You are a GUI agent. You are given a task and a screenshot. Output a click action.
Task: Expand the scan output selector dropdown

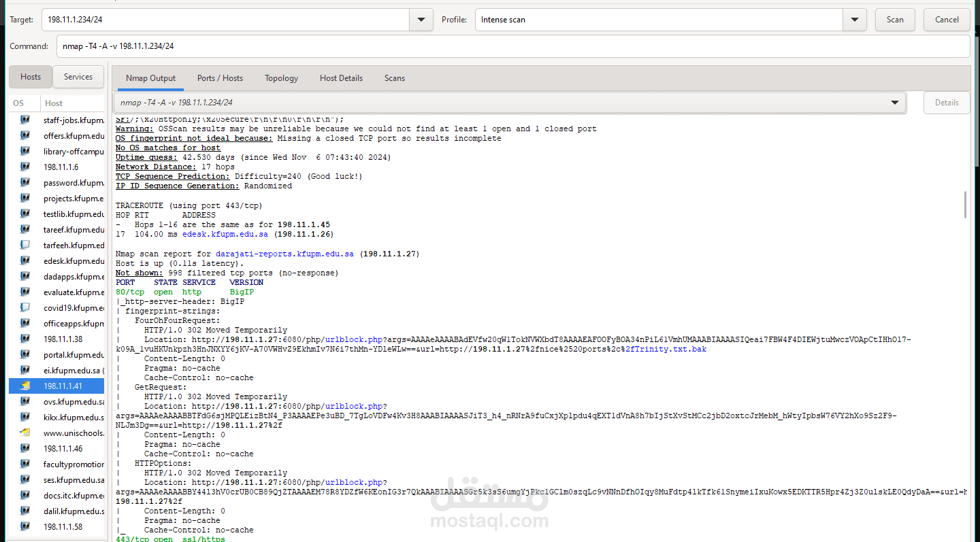895,103
